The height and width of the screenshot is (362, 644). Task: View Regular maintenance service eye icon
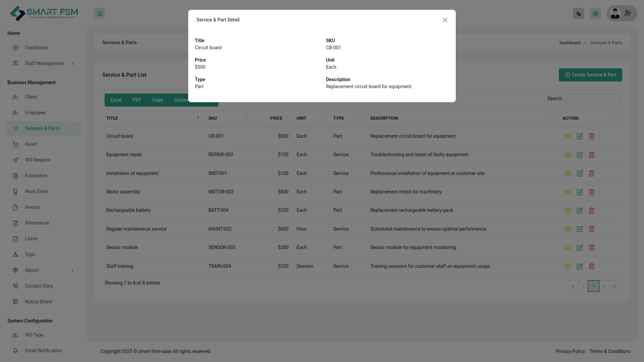click(x=568, y=229)
